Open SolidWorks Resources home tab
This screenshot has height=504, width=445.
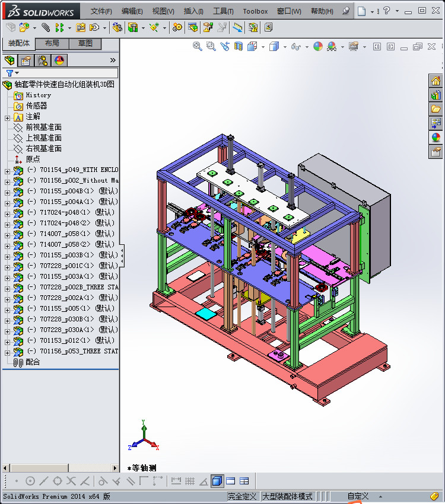coord(436,81)
